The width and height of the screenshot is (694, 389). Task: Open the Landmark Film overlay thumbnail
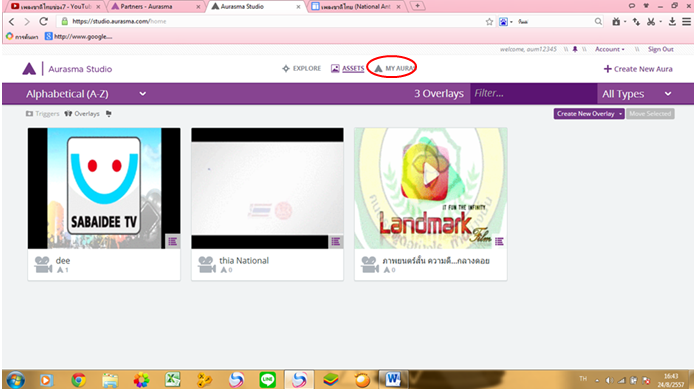click(x=431, y=188)
